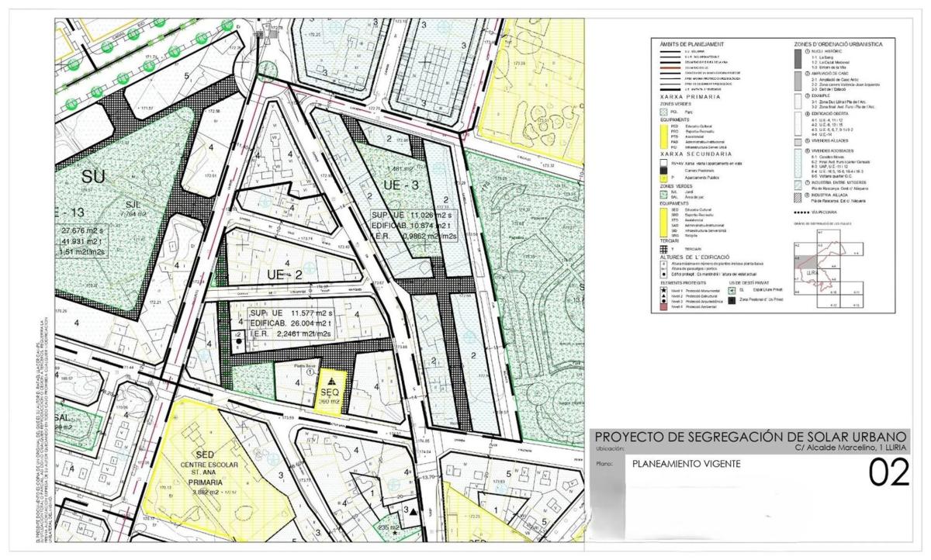
Task: Click the triangle symbol in the yellow SEQ plot
Action: tap(333, 381)
